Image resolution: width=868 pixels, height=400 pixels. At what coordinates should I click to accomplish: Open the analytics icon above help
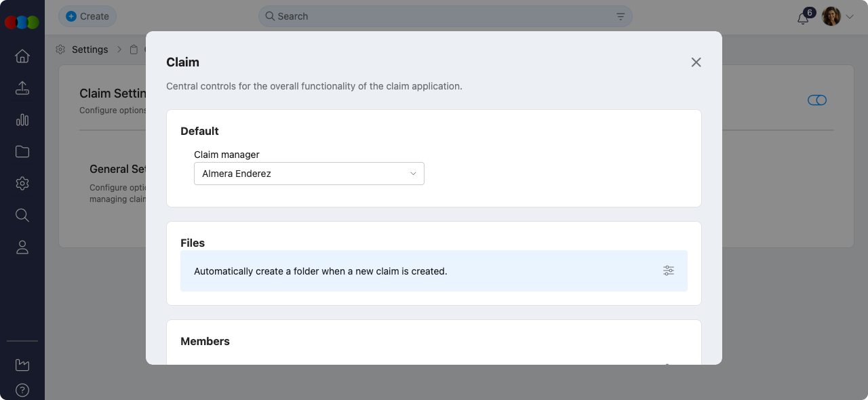tap(22, 365)
